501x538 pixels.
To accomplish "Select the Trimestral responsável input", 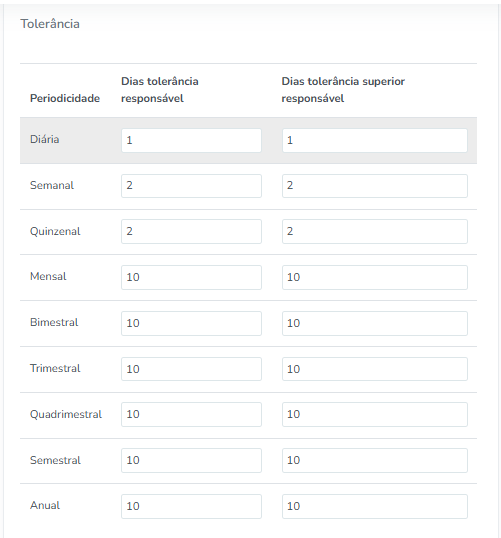I will click(x=191, y=369).
